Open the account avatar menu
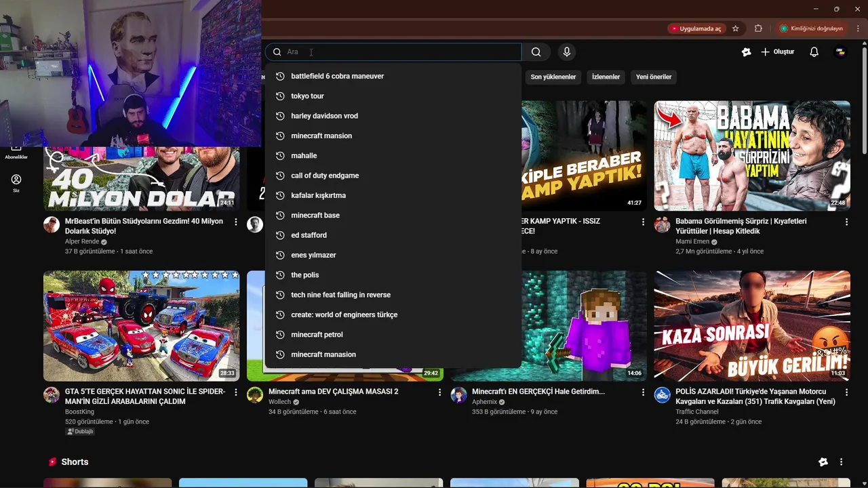This screenshot has width=868, height=488. click(x=840, y=52)
